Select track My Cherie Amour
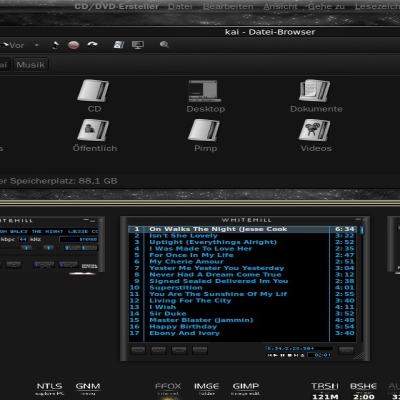400x400 pixels. coord(242,262)
